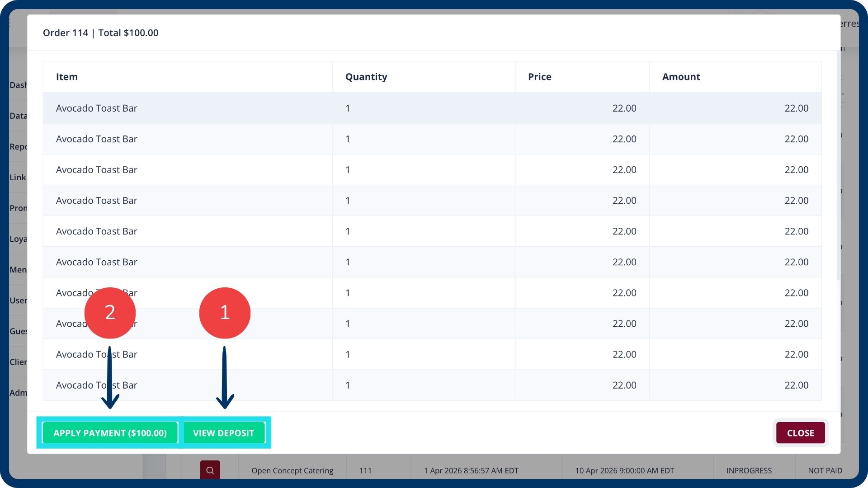Open the Users sidebar item
The height and width of the screenshot is (488, 868).
pyautogui.click(x=18, y=300)
